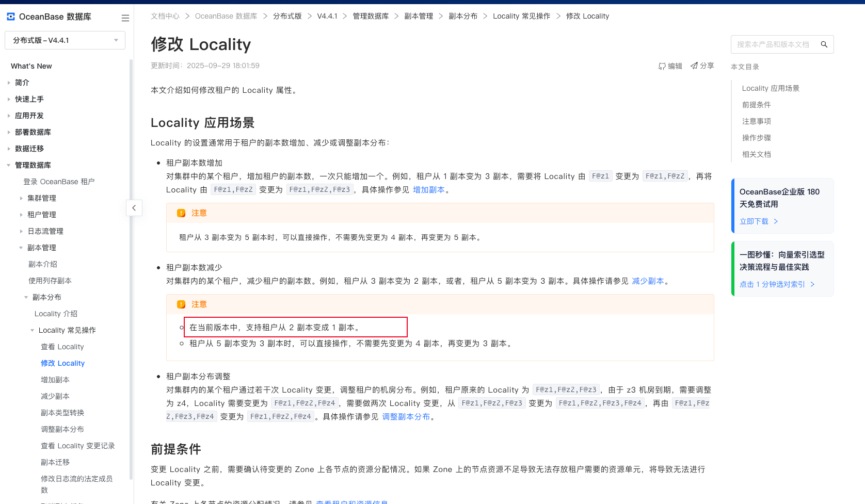Screen dimensions: 865x504
Task: Click the OceanBase logo icon
Action: pos(10,17)
